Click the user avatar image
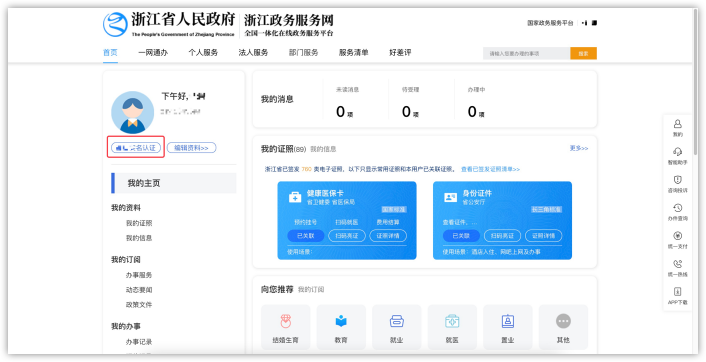 tap(132, 113)
